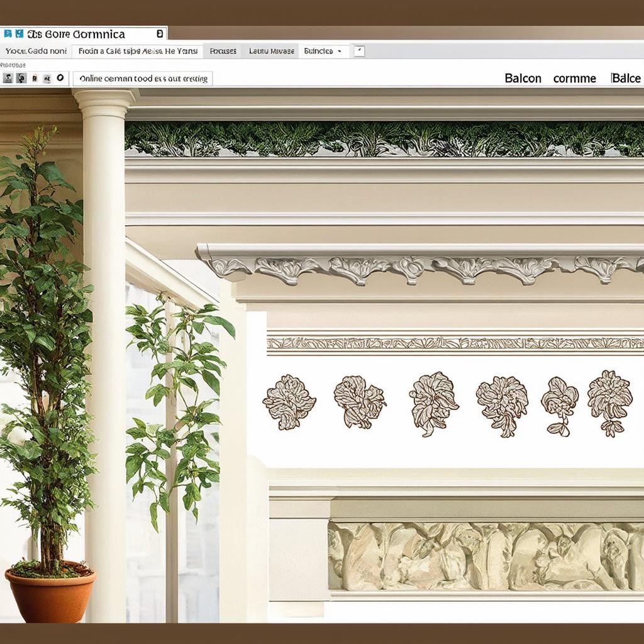
Task: Click the first gray toolbar icon under the menu
Action: [x=8, y=78]
